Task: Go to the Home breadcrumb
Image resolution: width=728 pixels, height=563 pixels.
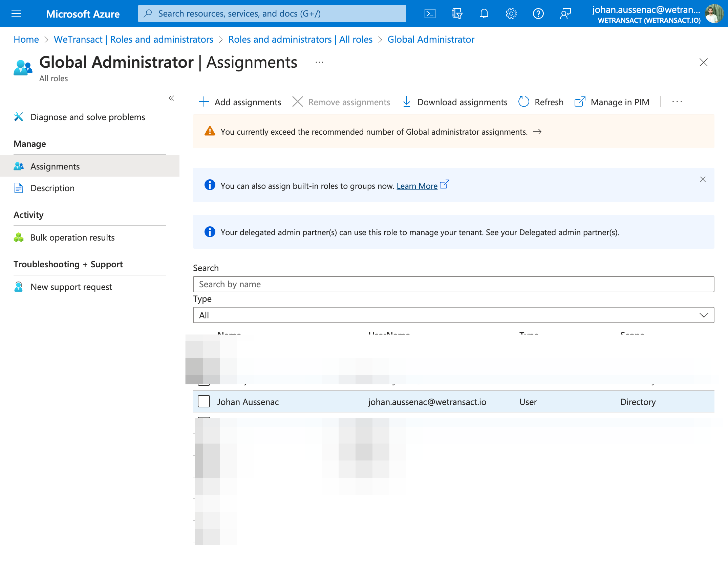Action: 26,39
